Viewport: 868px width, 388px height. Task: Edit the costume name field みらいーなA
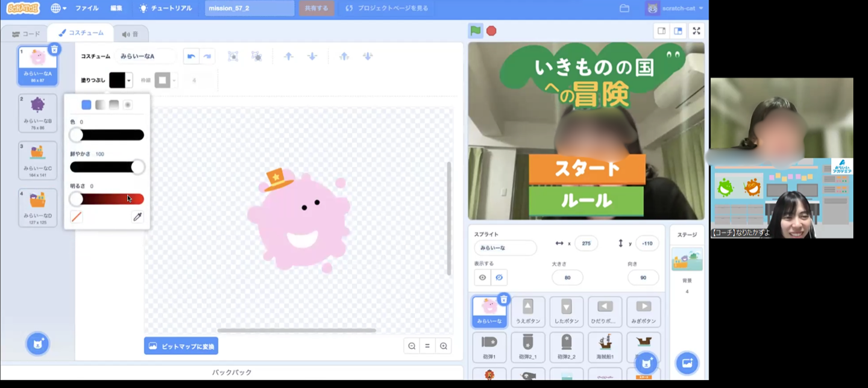(x=145, y=56)
